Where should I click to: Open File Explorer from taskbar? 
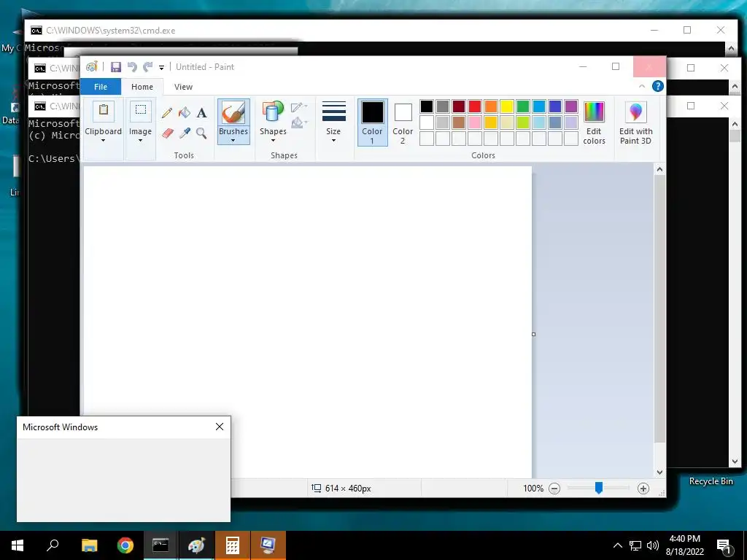[89, 545]
